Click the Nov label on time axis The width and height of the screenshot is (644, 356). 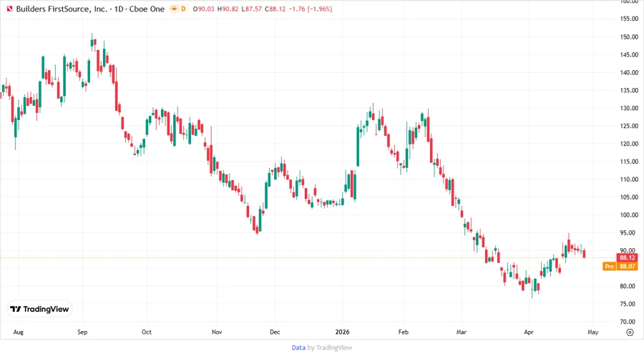[217, 332]
